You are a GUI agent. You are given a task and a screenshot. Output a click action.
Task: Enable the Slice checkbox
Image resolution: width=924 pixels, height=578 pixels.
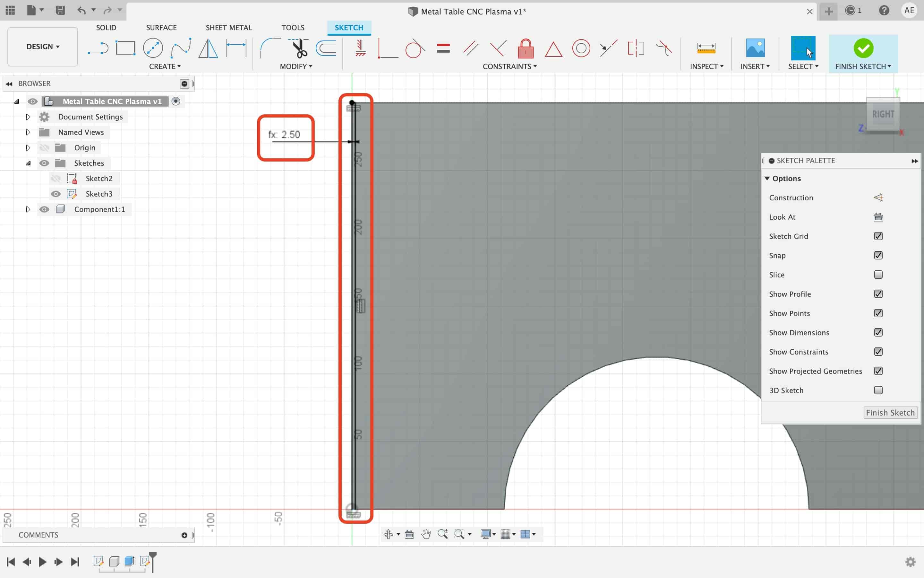coord(878,275)
